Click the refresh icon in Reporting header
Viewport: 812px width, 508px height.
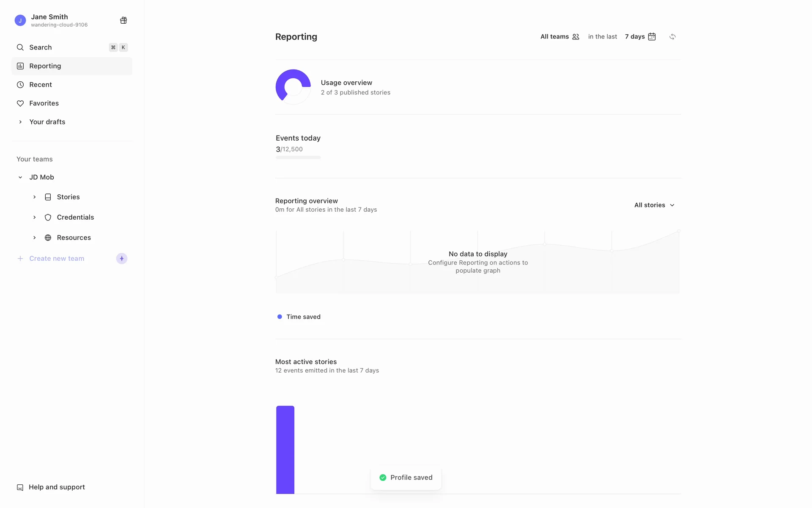tap(672, 37)
